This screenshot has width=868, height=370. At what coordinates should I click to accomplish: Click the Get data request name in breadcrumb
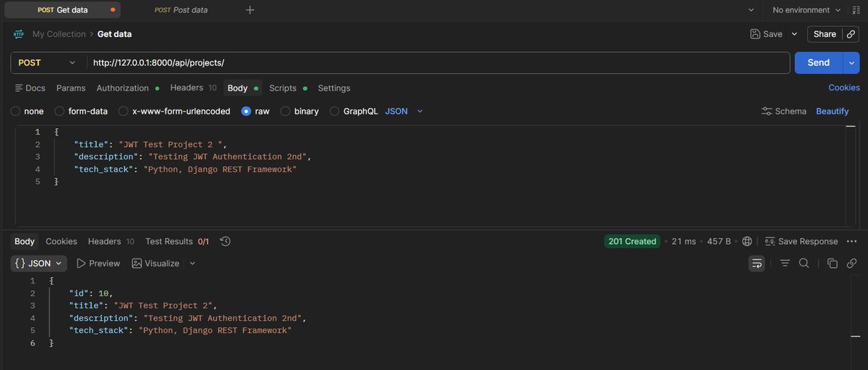tap(114, 34)
